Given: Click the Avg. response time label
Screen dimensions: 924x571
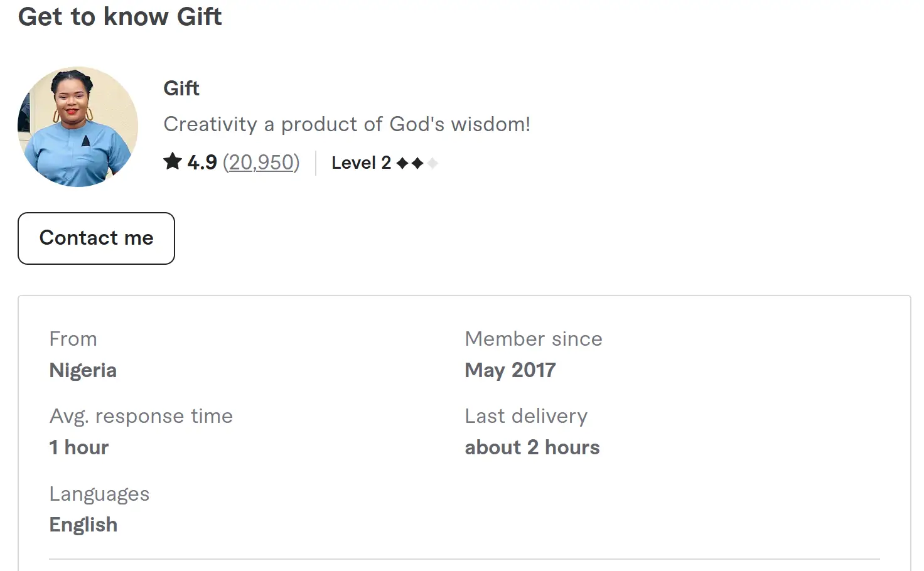Looking at the screenshot, I should (141, 416).
